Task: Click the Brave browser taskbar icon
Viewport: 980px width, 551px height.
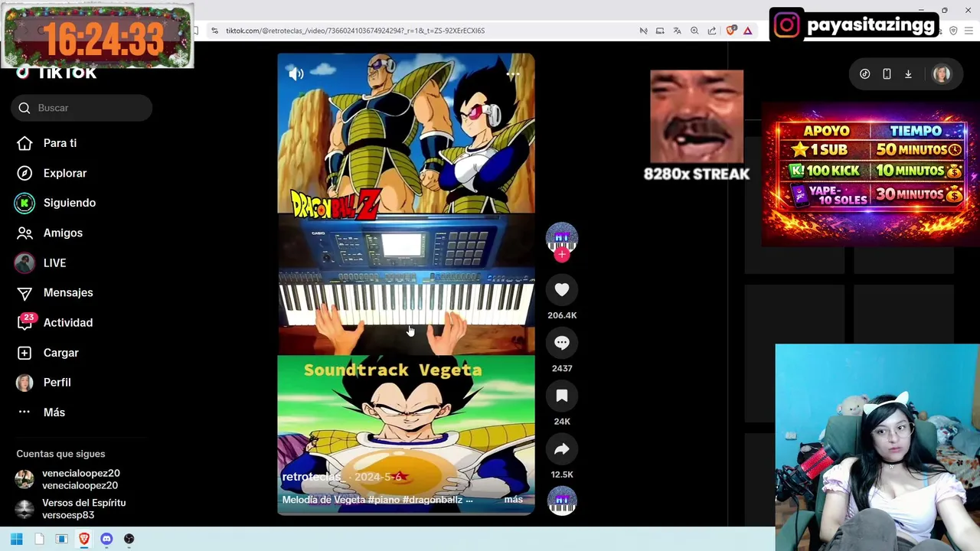Action: click(84, 539)
